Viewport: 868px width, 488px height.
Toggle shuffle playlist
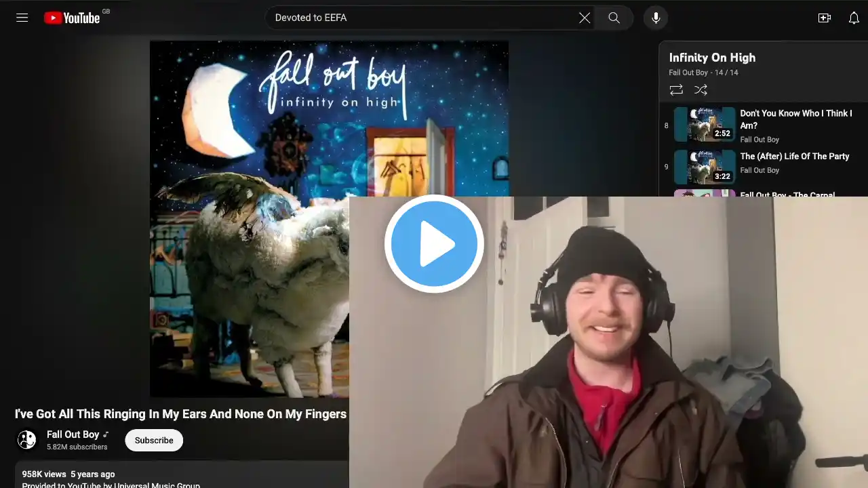tap(701, 89)
